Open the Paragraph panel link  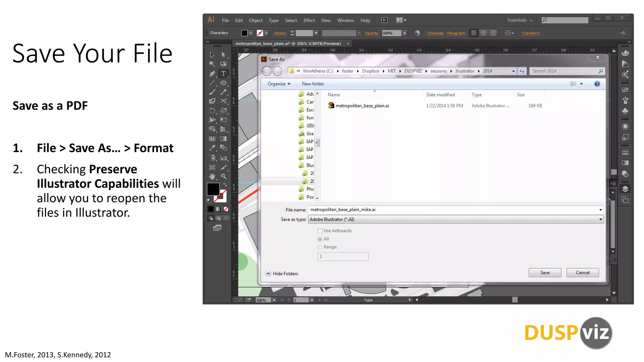[x=456, y=33]
